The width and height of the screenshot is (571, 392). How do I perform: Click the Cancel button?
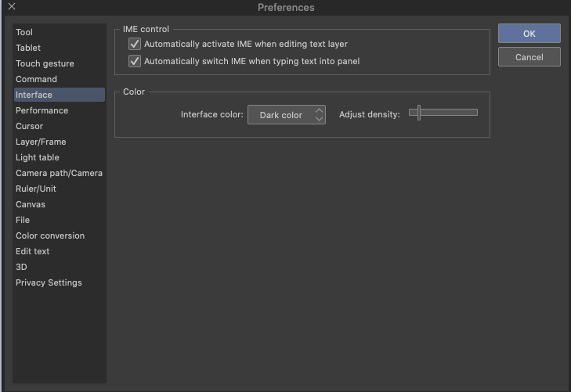pyautogui.click(x=529, y=57)
